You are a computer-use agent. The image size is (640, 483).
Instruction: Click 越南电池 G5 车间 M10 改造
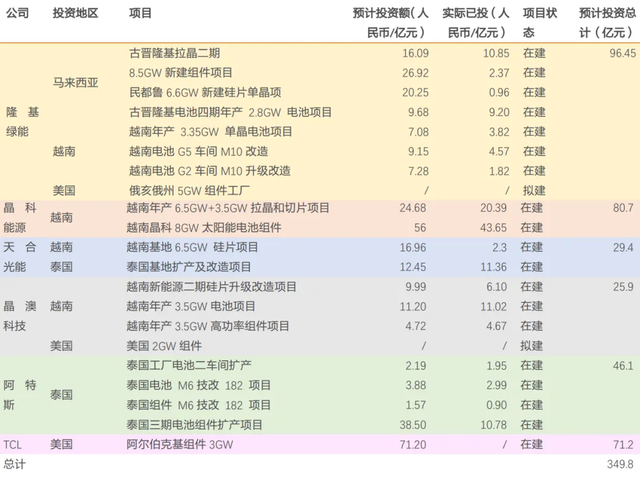[199, 151]
